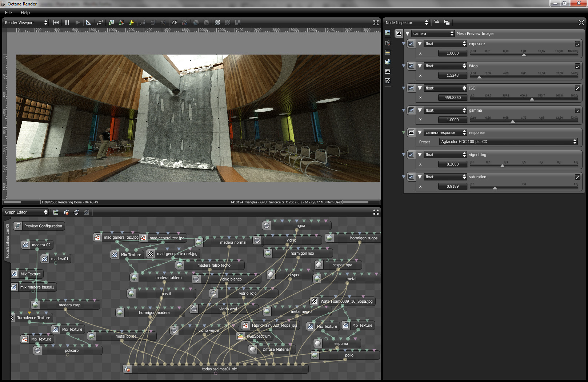The width and height of the screenshot is (588, 382).
Task: Click the shrink-to-fit arrows icon in viewport toolbar
Action: (x=100, y=23)
